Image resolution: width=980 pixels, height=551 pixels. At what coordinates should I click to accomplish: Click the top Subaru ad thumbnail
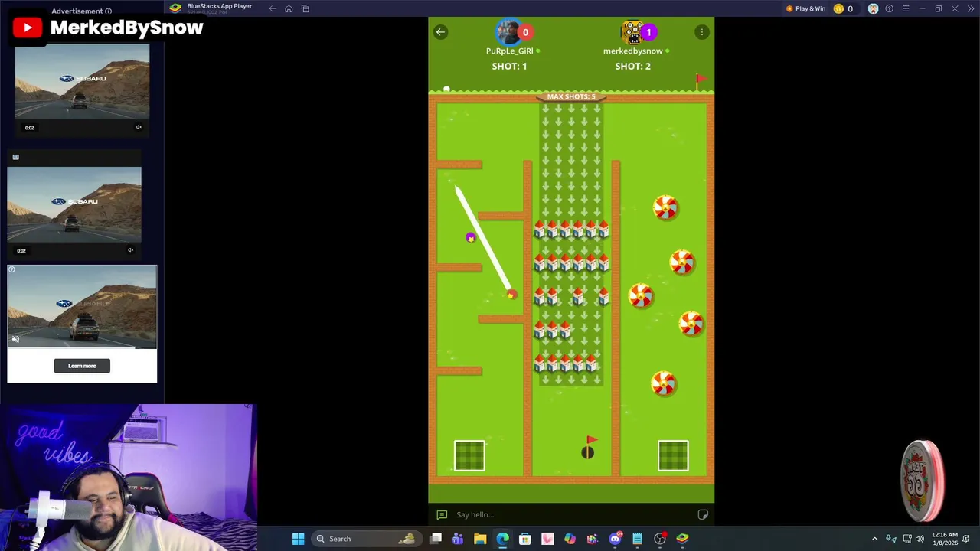click(x=82, y=80)
